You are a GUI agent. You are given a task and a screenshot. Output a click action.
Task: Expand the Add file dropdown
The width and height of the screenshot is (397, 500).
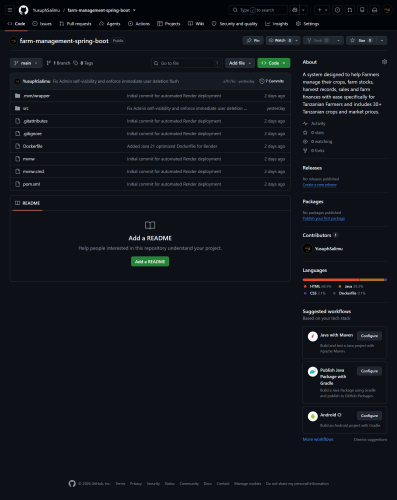coord(240,63)
